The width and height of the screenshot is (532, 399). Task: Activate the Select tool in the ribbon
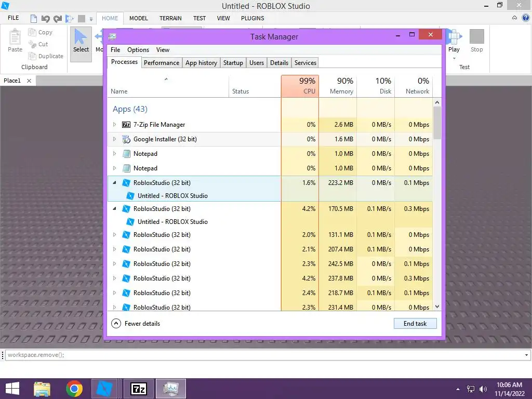point(81,44)
